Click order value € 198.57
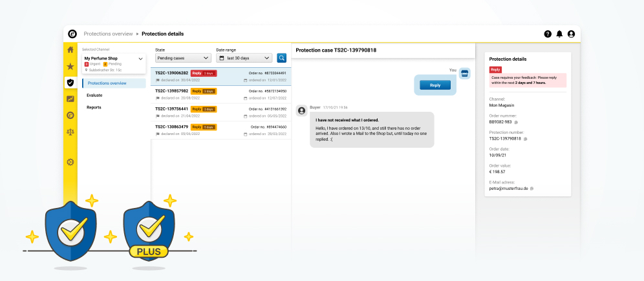This screenshot has width=644, height=281. pyautogui.click(x=497, y=172)
